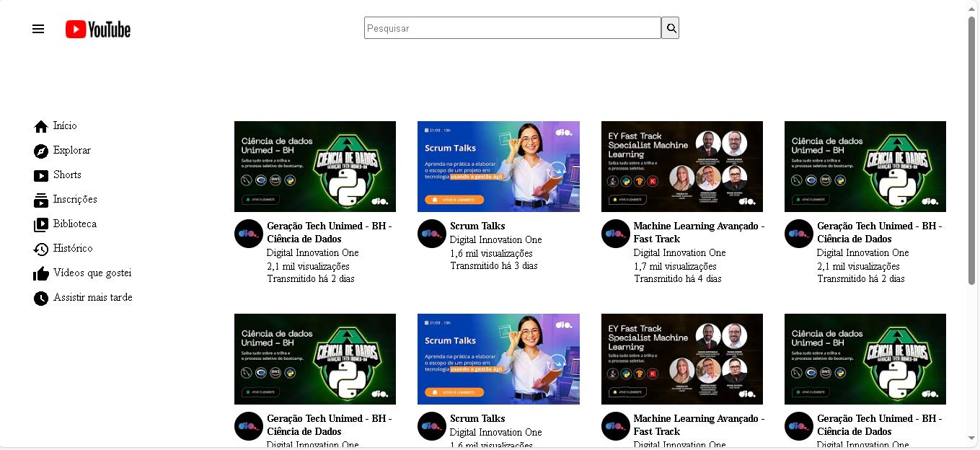The height and width of the screenshot is (450, 980).
Task: Open Inscrições in the sidebar
Action: [x=75, y=200]
